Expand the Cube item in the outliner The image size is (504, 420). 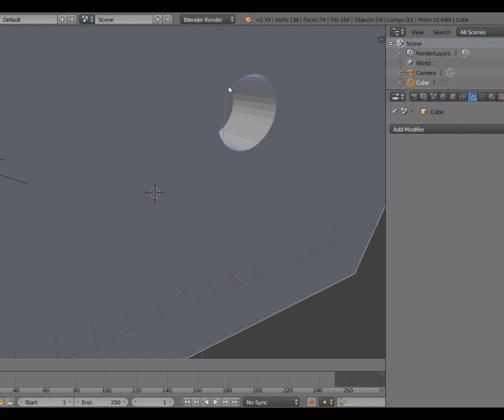click(x=400, y=82)
